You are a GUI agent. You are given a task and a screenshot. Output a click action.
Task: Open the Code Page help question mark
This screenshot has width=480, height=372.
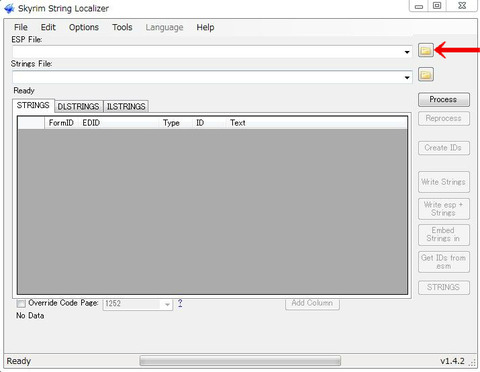(180, 303)
